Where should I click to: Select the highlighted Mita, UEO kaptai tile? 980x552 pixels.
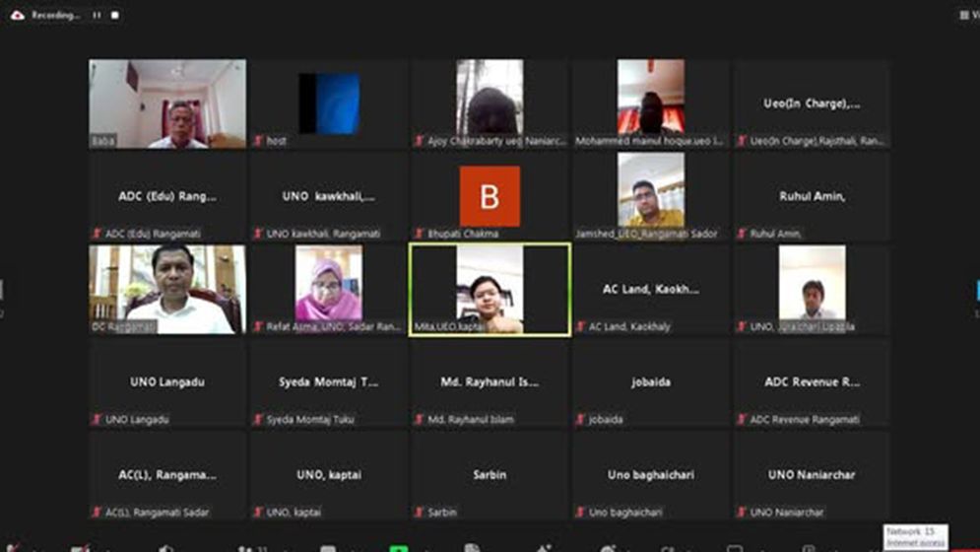[490, 290]
